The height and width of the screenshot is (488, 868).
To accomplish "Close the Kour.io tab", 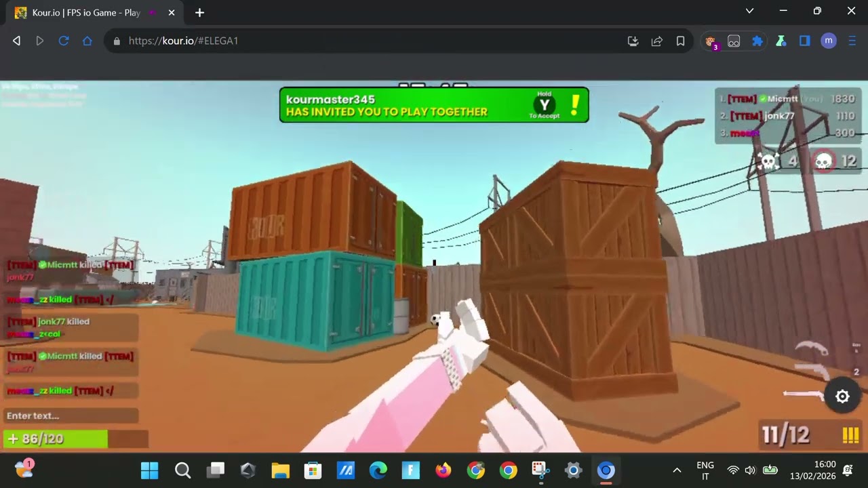I will click(172, 12).
